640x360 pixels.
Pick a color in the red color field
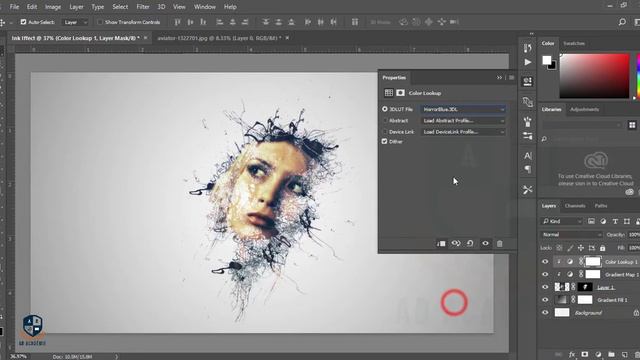pos(594,76)
